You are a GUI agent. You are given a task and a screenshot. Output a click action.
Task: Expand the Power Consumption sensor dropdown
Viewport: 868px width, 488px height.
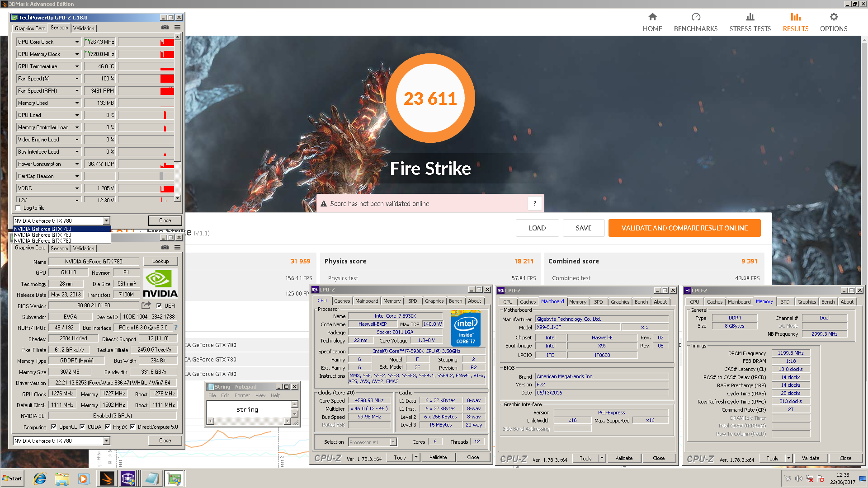pos(77,164)
